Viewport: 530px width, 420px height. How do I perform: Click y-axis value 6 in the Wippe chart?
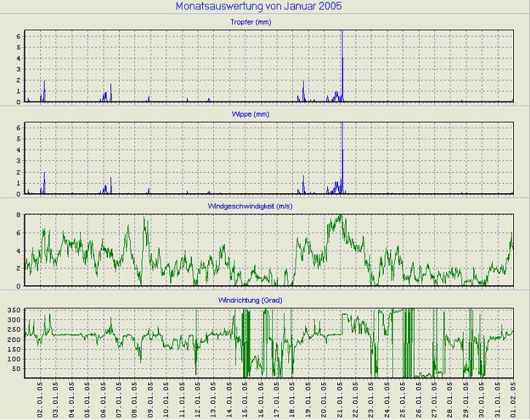18,128
